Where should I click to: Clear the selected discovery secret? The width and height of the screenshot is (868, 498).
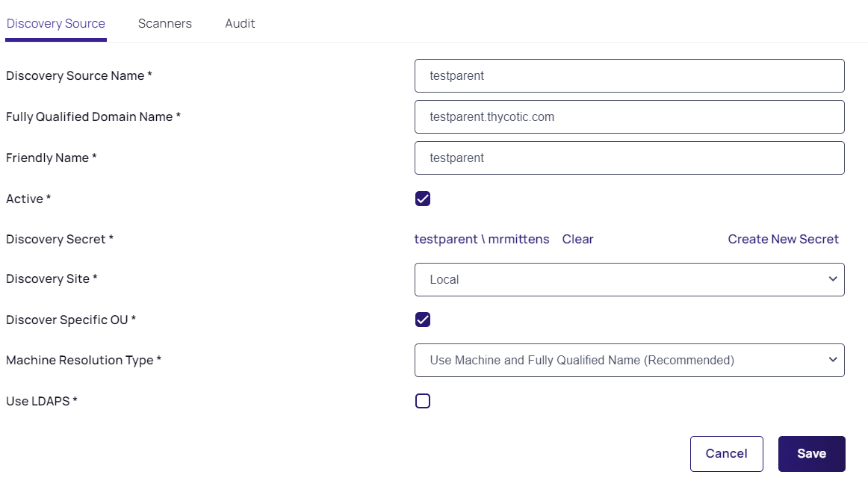coord(577,239)
